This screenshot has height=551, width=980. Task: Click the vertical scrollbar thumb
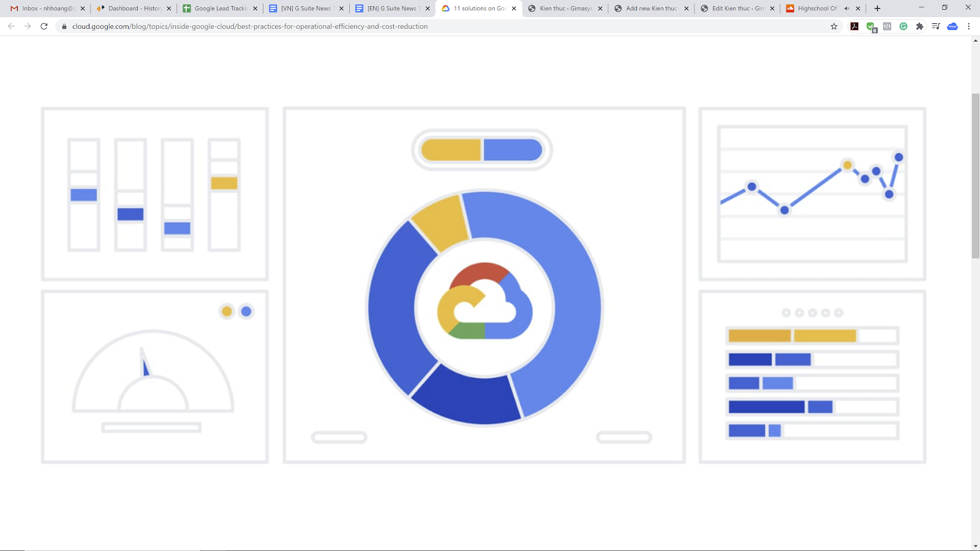point(976,176)
